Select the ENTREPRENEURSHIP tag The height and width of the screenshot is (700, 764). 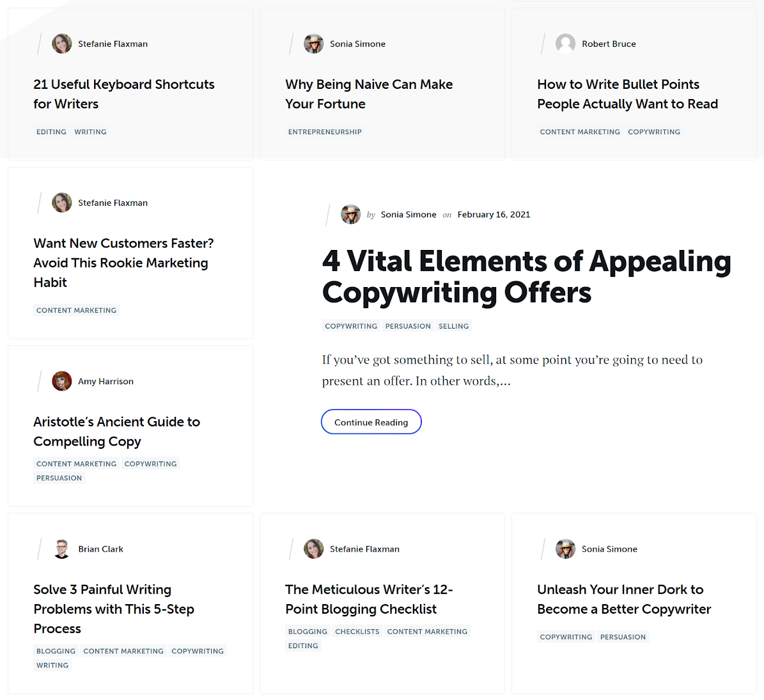click(325, 132)
